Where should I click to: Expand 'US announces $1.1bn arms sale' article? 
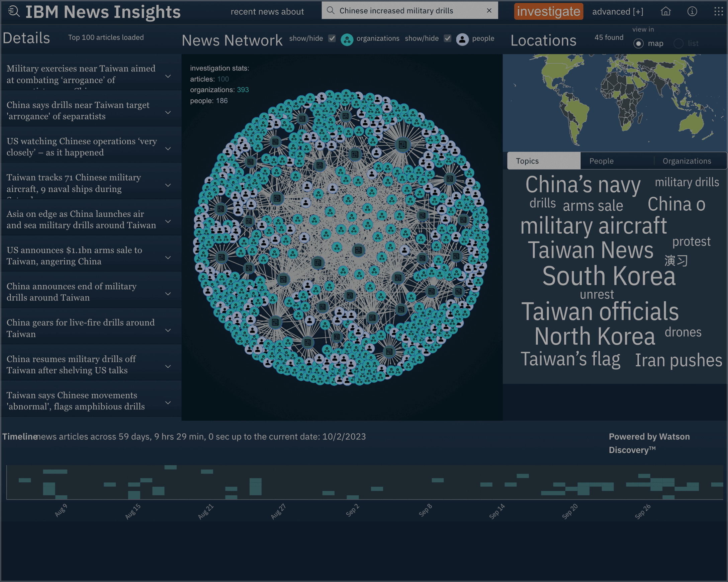[x=168, y=258]
